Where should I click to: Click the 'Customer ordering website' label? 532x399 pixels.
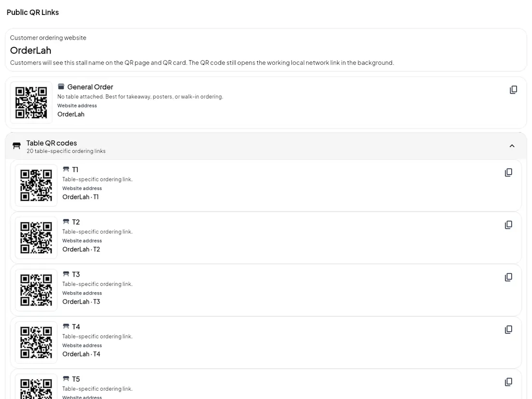(x=48, y=38)
